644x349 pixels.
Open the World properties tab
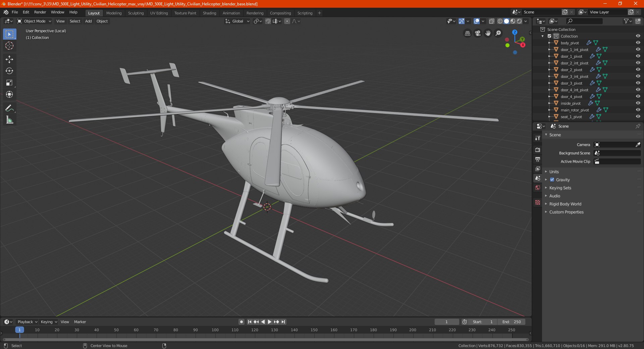click(538, 188)
